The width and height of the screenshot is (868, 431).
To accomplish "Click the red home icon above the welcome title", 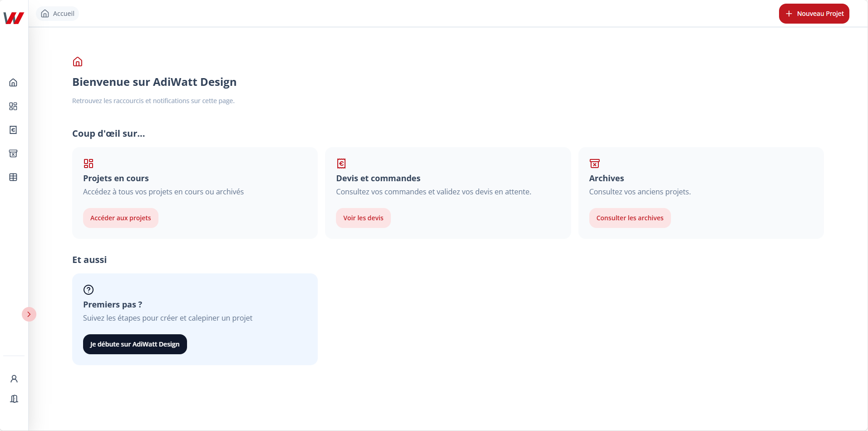I will click(78, 62).
